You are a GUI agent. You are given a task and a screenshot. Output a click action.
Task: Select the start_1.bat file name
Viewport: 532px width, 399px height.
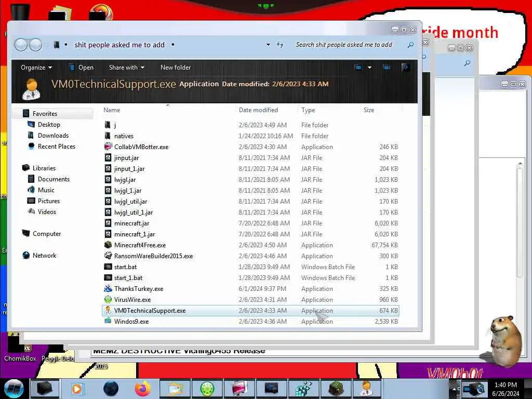click(128, 277)
